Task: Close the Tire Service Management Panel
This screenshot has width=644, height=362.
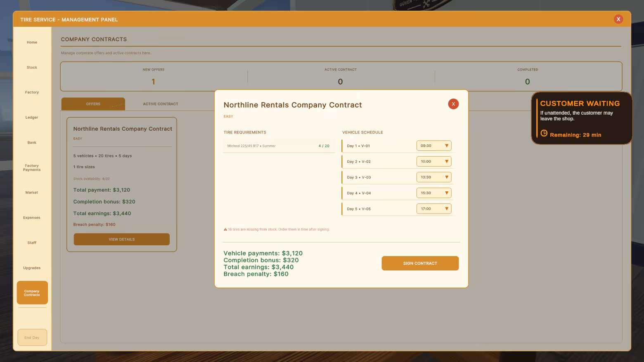Action: click(x=618, y=19)
